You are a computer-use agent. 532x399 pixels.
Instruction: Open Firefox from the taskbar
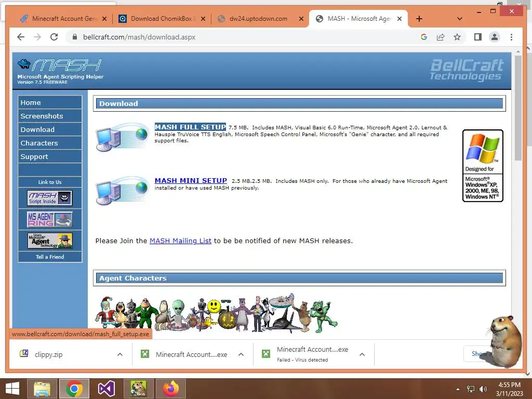coord(170,389)
